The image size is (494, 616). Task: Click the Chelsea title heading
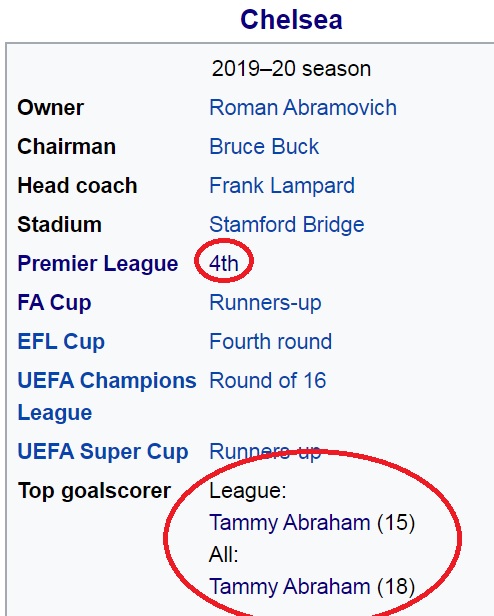pyautogui.click(x=291, y=20)
